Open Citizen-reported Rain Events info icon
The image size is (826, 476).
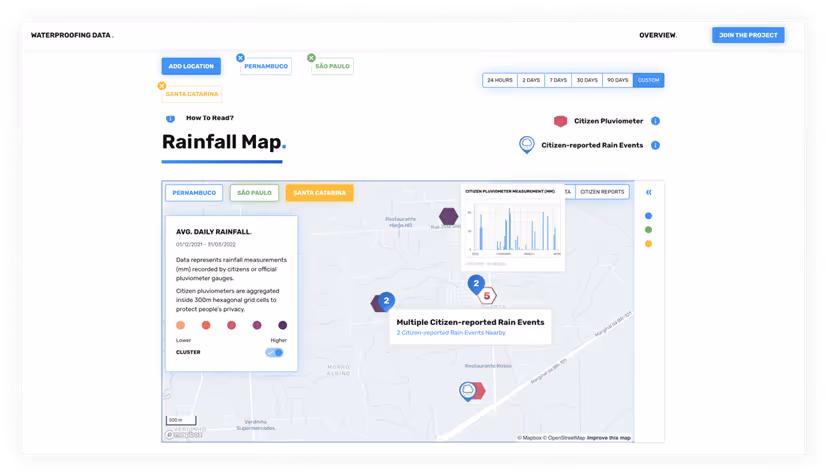point(655,145)
